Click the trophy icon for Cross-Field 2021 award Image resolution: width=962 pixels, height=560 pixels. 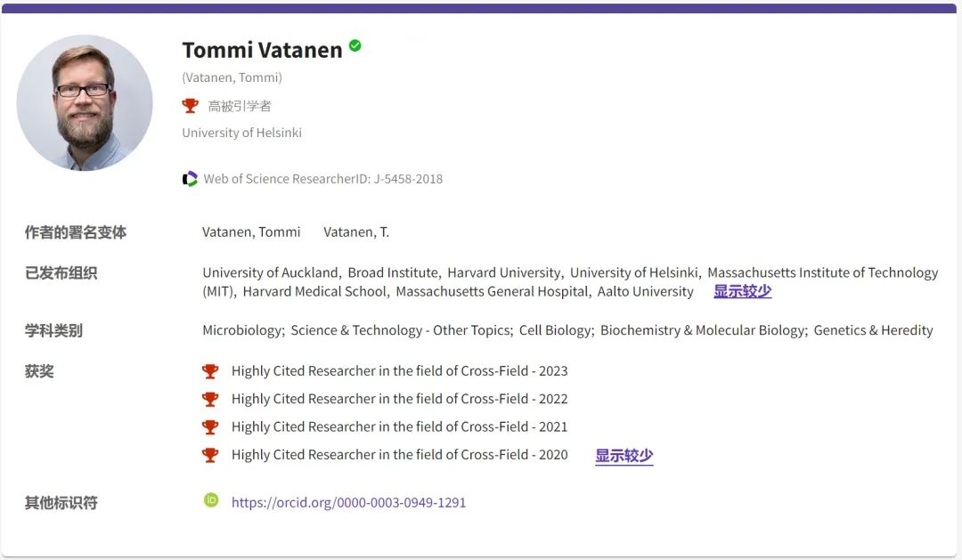pyautogui.click(x=210, y=427)
